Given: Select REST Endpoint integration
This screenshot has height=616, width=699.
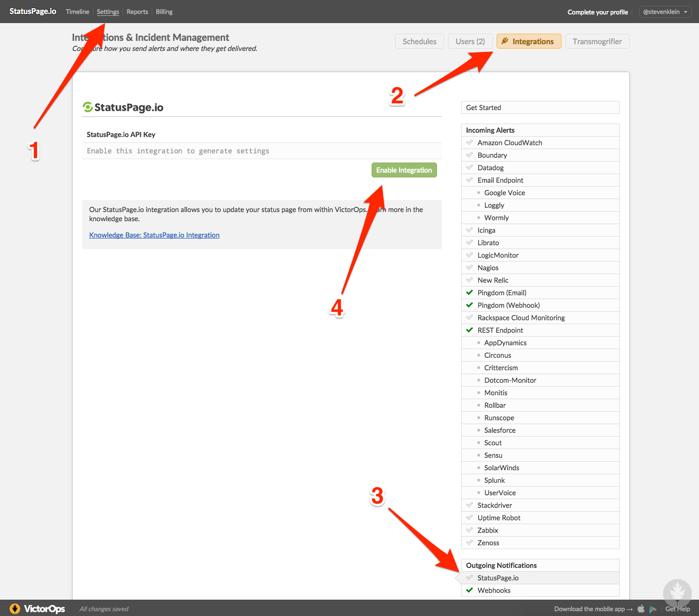Looking at the screenshot, I should [x=540, y=330].
